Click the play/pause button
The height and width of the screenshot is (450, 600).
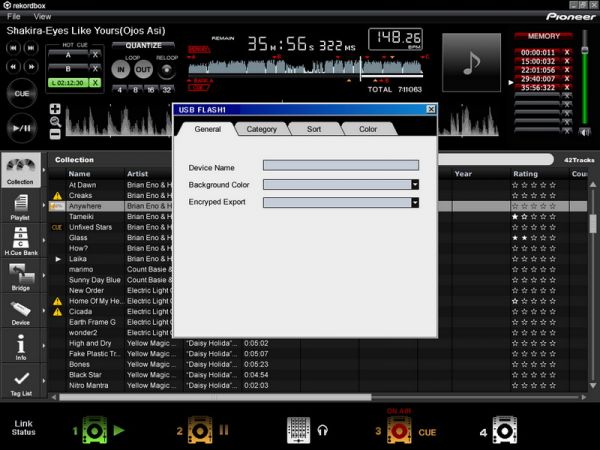[x=21, y=128]
